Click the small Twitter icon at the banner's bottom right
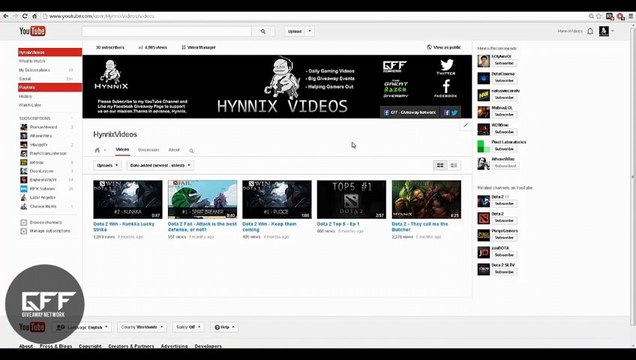This screenshot has width=636, height=360. pyautogui.click(x=454, y=112)
